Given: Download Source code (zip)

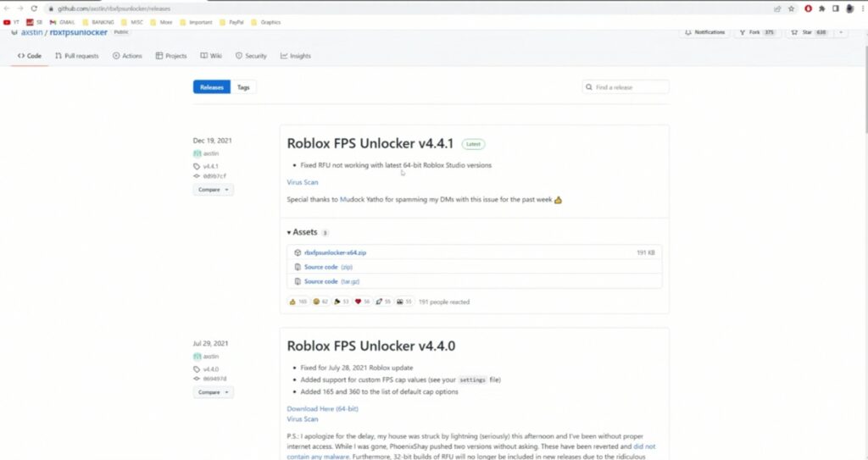Looking at the screenshot, I should pyautogui.click(x=328, y=268).
